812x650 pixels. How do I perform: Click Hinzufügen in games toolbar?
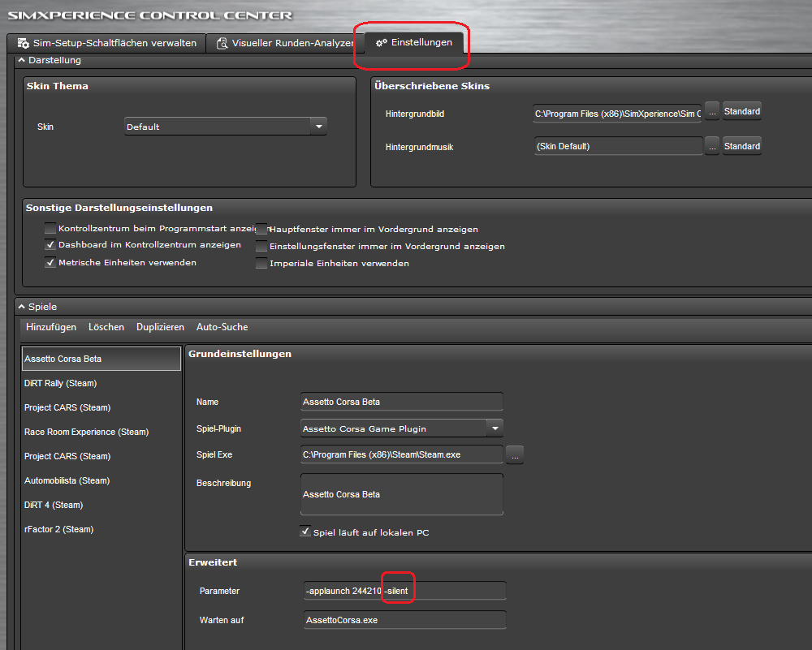coord(50,327)
